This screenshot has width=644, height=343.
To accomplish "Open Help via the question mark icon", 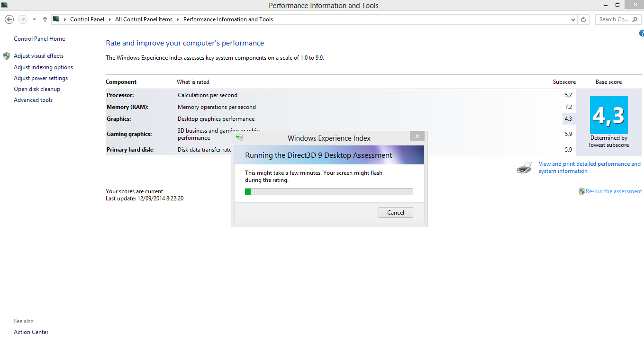I will (x=642, y=33).
